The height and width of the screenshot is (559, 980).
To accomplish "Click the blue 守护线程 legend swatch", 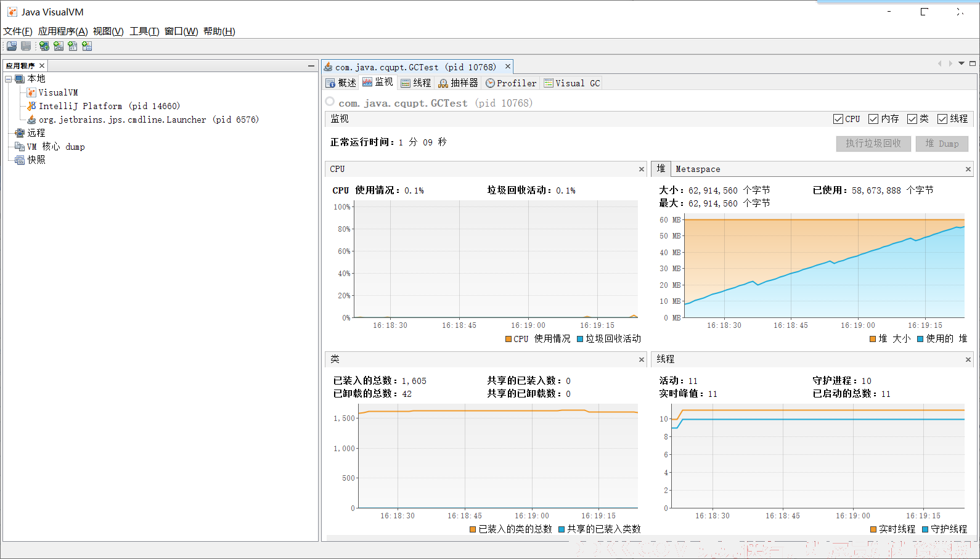I will (925, 529).
